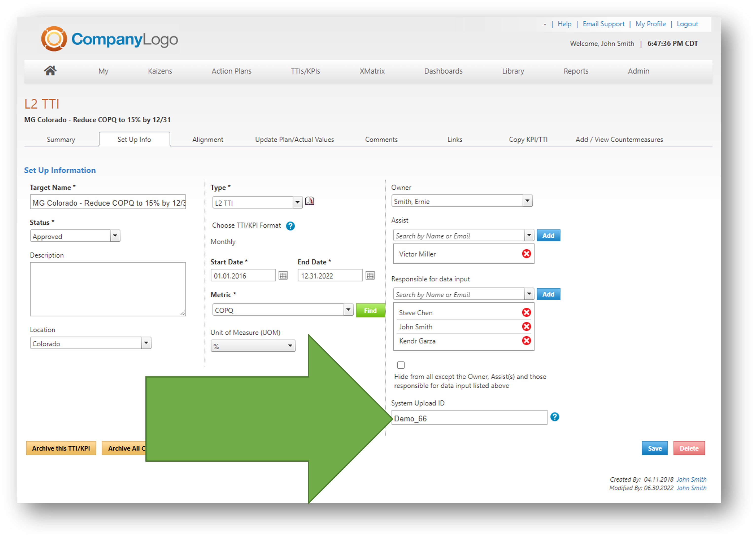Remove Kendr Garza from data input list

point(526,340)
